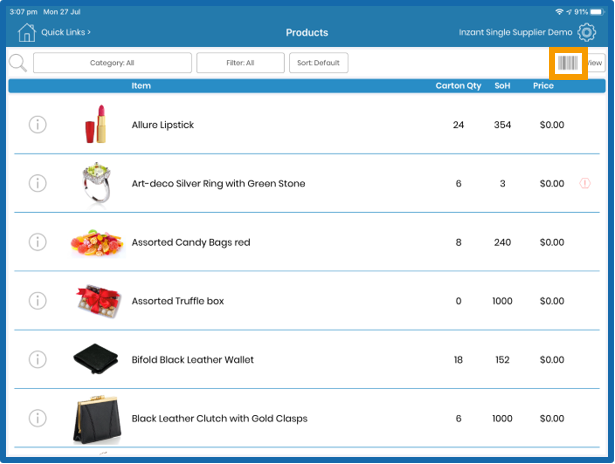This screenshot has height=464, width=615.
Task: Click SoH 1000 for Assorted Truffle box
Action: coord(502,301)
